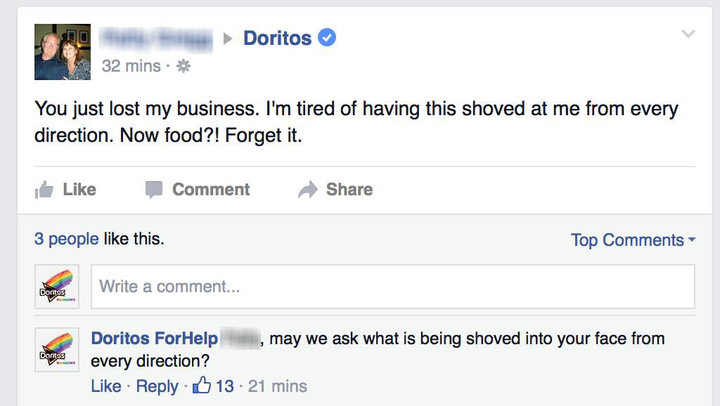720x406 pixels.
Task: Expand the Top Comments sorting dropdown
Action: pyautogui.click(x=633, y=240)
